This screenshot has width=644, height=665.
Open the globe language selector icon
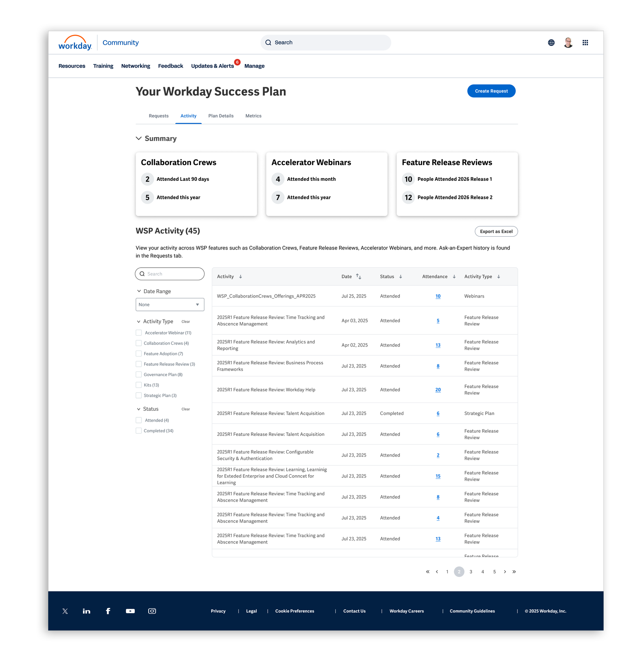tap(551, 43)
